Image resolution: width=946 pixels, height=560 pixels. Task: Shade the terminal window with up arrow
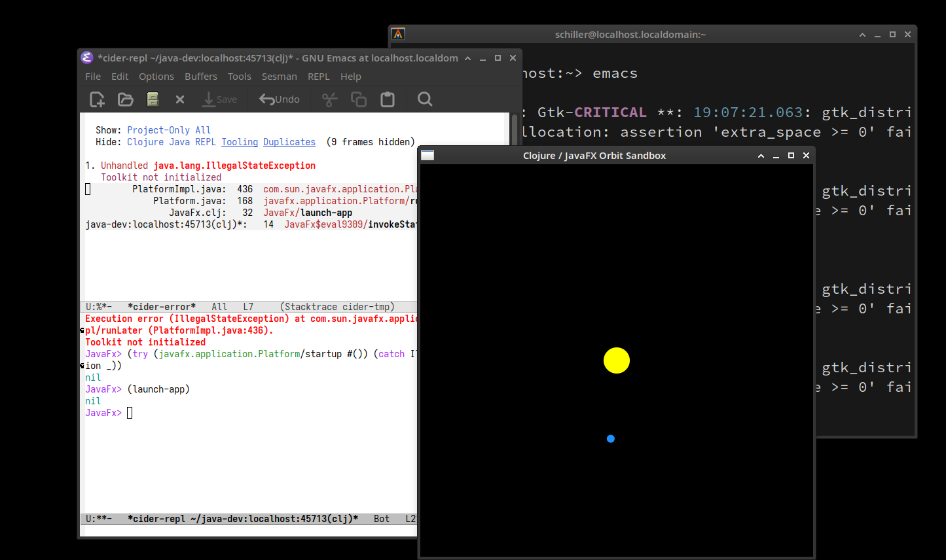tap(862, 35)
